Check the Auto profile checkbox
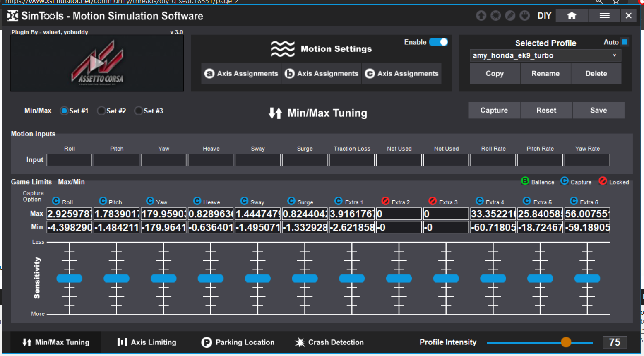This screenshot has width=644, height=356. pos(625,42)
